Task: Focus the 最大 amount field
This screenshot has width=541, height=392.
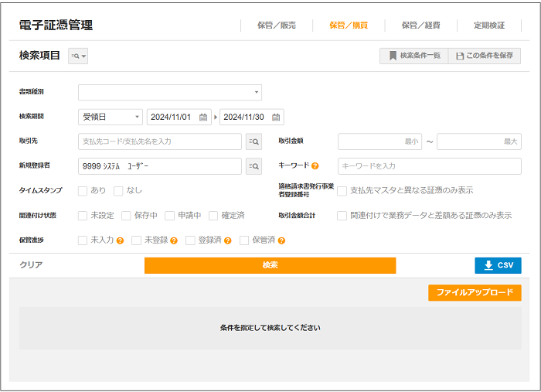Action: [x=479, y=141]
